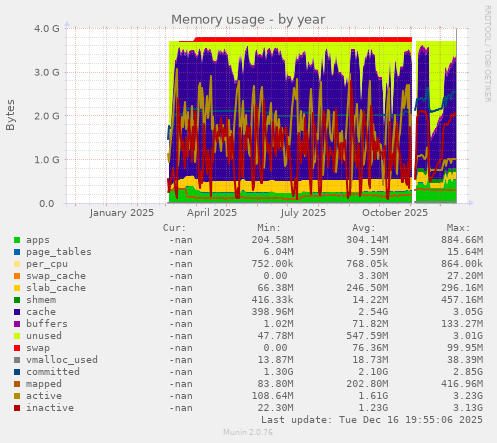This screenshot has height=443, width=497.
Task: Click the per_cpu pale yellow legend swatch
Action: 17,264
